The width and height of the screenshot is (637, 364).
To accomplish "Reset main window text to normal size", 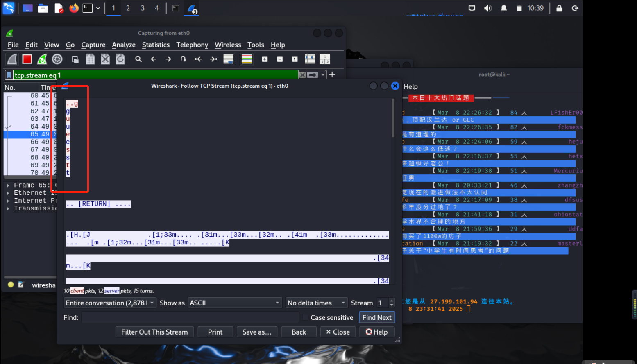I will pos(295,59).
